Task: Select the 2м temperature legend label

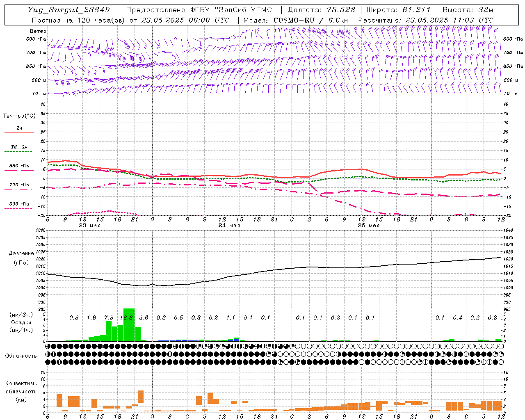Action: pyautogui.click(x=19, y=128)
